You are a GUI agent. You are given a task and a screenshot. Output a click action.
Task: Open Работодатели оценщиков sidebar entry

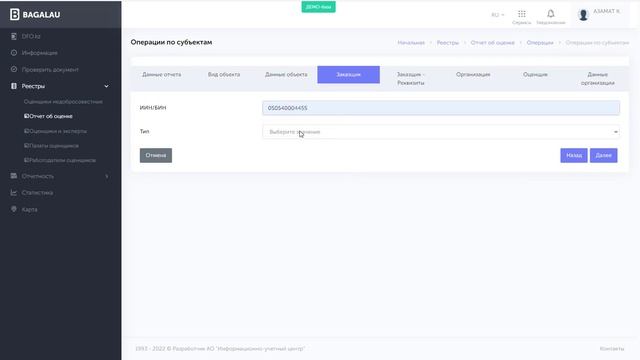(60, 160)
